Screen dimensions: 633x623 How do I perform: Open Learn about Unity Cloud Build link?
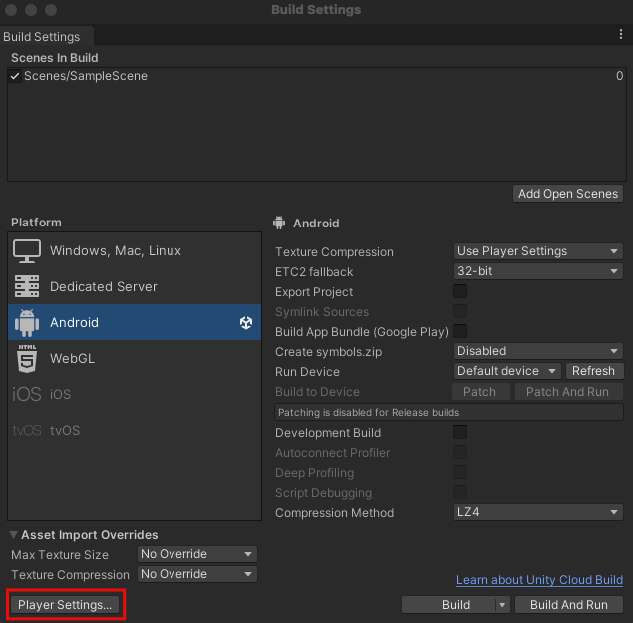(539, 580)
